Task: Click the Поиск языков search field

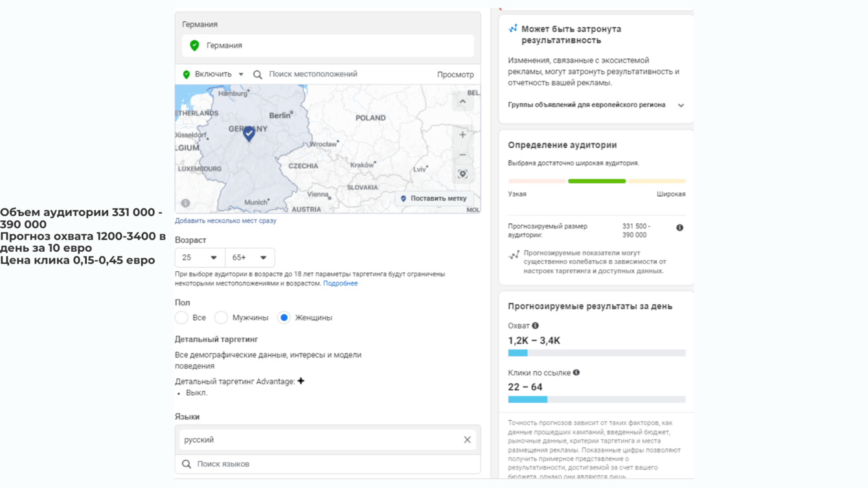Action: point(327,464)
